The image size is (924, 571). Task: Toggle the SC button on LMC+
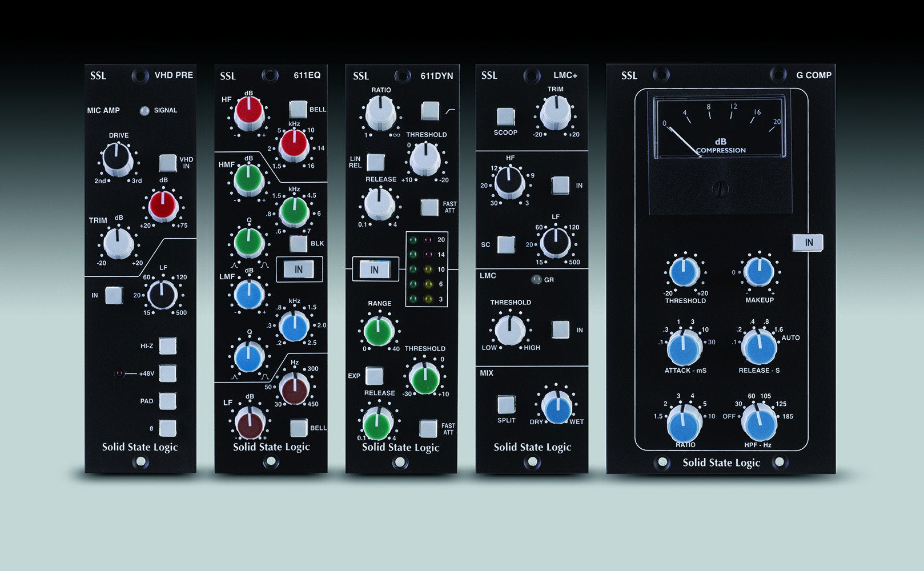506,244
